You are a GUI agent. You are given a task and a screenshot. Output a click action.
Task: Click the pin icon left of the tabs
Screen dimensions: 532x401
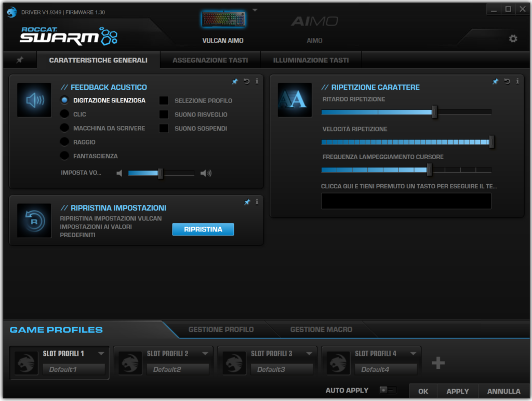(20, 60)
